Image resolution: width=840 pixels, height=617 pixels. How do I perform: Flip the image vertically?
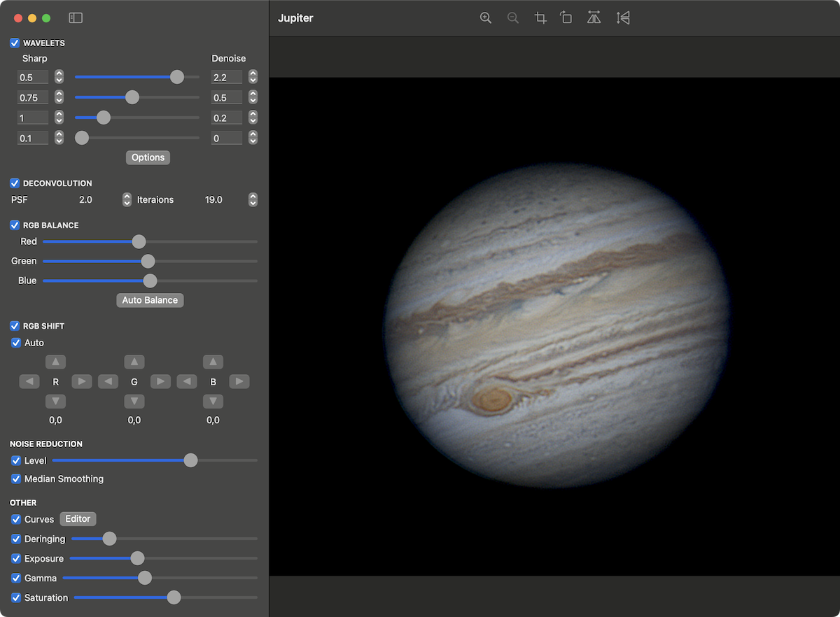622,17
